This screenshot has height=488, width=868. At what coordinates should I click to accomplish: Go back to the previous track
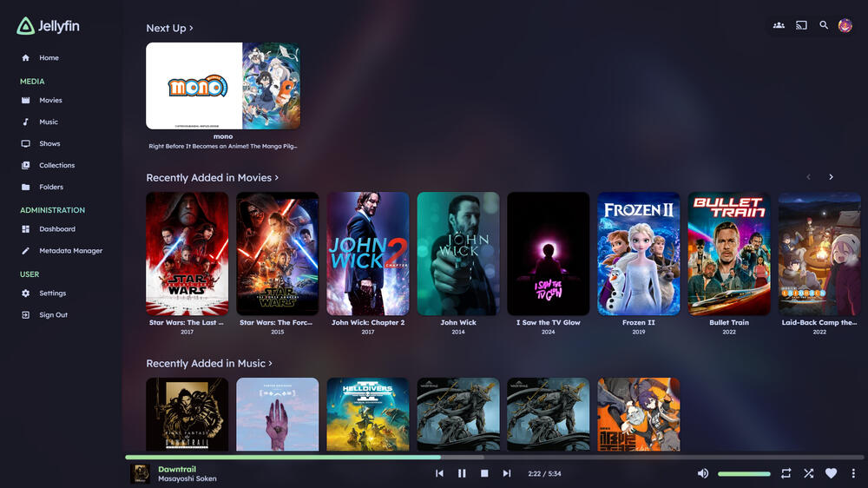(x=439, y=473)
